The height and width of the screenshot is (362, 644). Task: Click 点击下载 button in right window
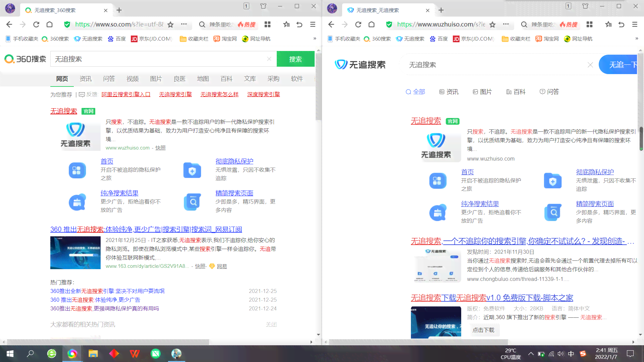pyautogui.click(x=483, y=330)
